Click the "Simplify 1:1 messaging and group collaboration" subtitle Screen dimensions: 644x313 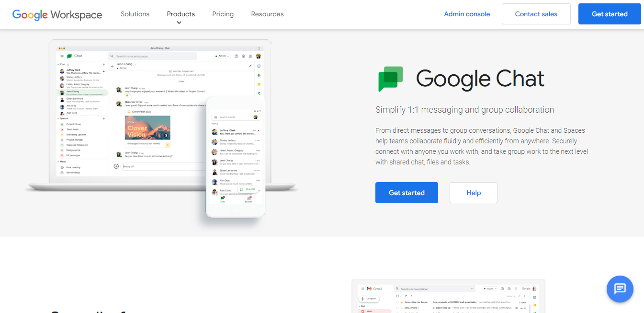[x=464, y=110]
